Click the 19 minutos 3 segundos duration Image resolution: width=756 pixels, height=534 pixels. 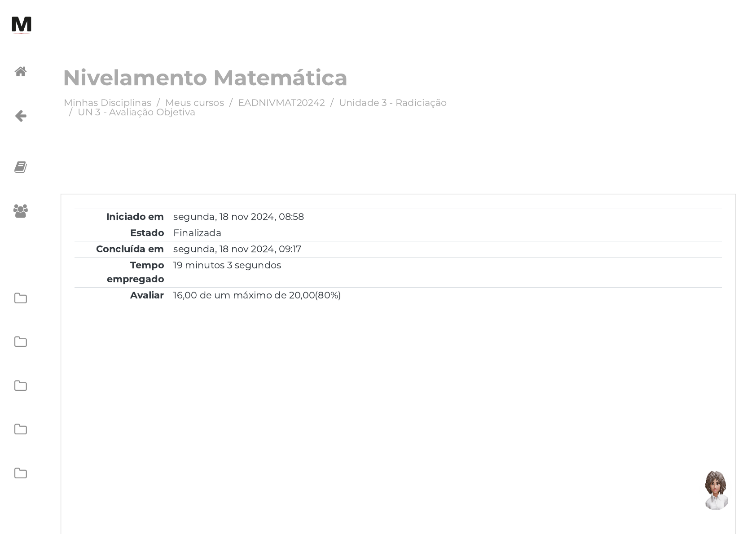point(227,265)
